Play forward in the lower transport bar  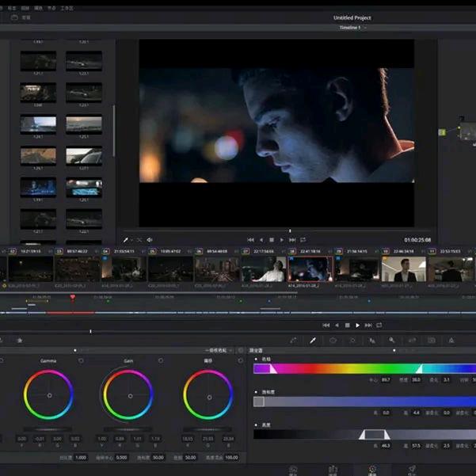point(357,325)
